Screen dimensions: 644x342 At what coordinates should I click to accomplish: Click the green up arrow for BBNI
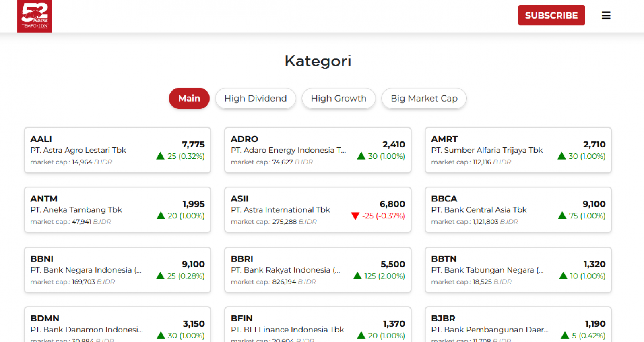[x=160, y=276]
